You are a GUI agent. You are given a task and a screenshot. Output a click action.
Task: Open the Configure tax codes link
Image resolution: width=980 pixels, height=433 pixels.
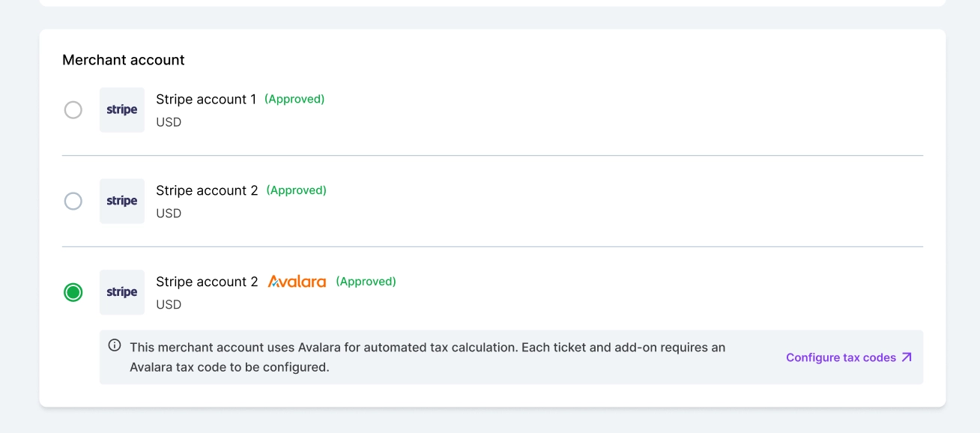tap(841, 357)
